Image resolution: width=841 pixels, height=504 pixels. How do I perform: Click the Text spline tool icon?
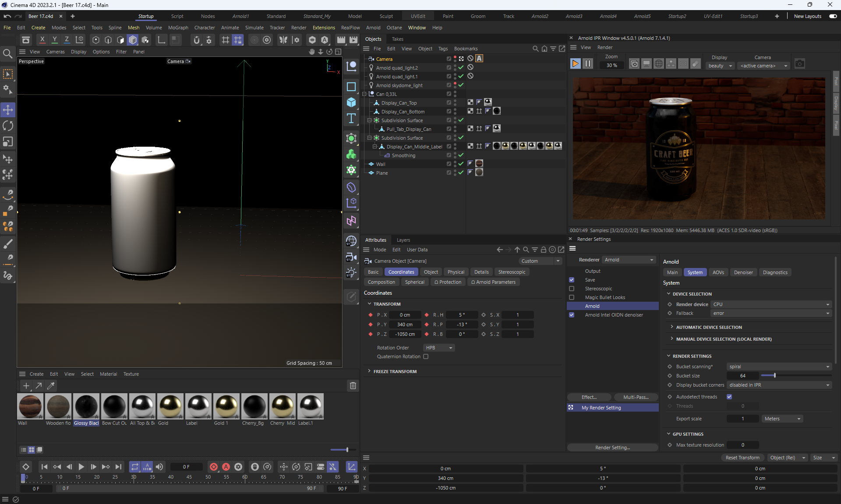click(351, 118)
